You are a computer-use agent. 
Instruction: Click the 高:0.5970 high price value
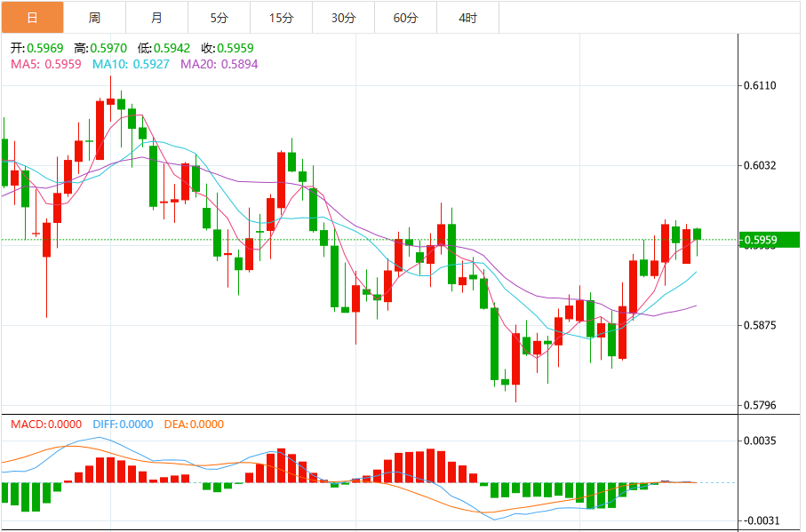(100, 48)
